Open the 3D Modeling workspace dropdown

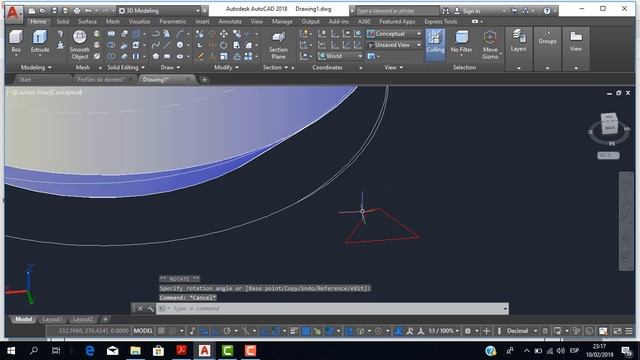(160, 11)
